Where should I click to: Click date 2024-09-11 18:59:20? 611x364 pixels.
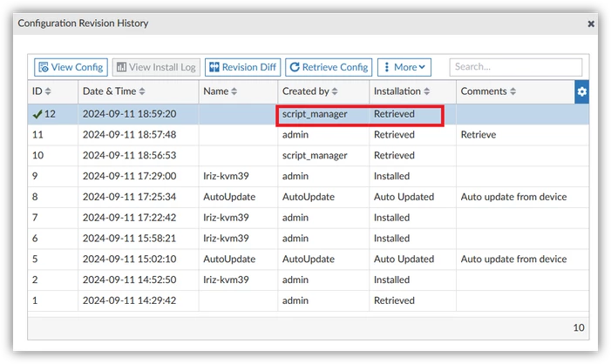[129, 114]
